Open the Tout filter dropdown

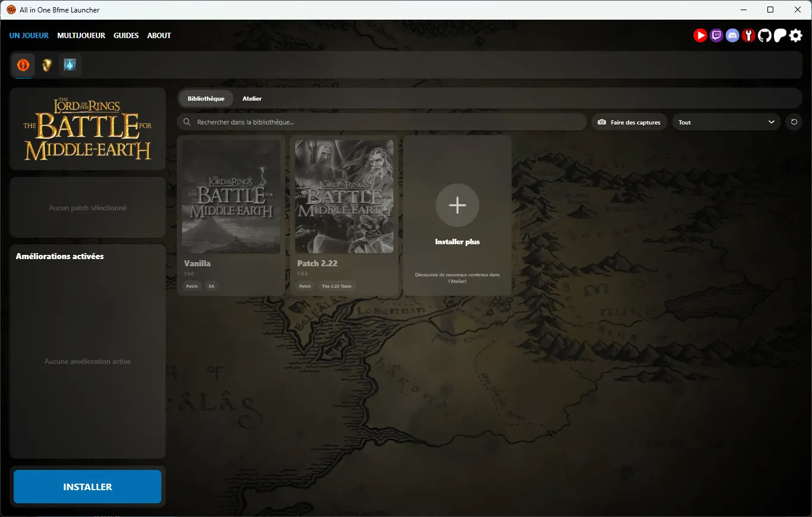point(726,122)
